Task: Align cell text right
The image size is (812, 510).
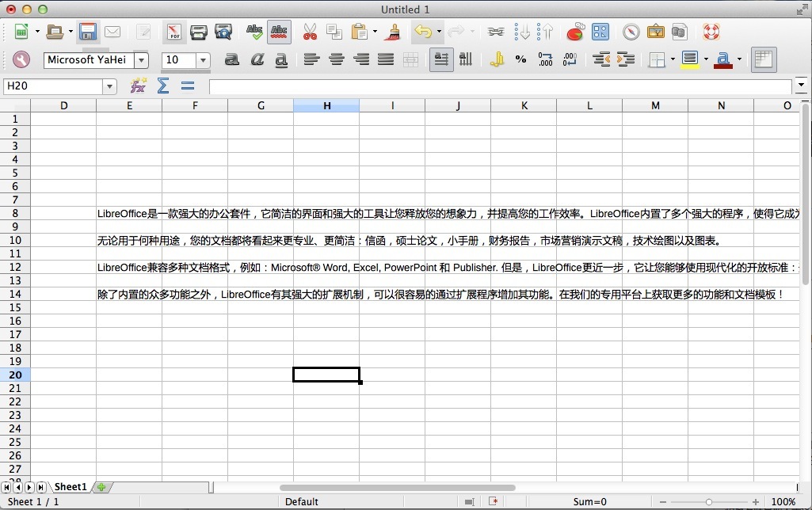Action: (x=361, y=59)
